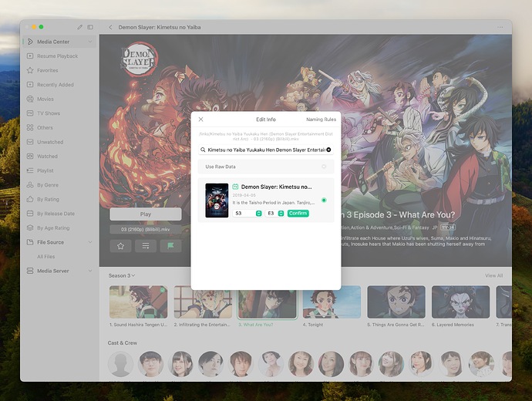The image size is (532, 401).
Task: Click the Demon Slayer poster thumbnail in dialog
Action: click(x=217, y=200)
